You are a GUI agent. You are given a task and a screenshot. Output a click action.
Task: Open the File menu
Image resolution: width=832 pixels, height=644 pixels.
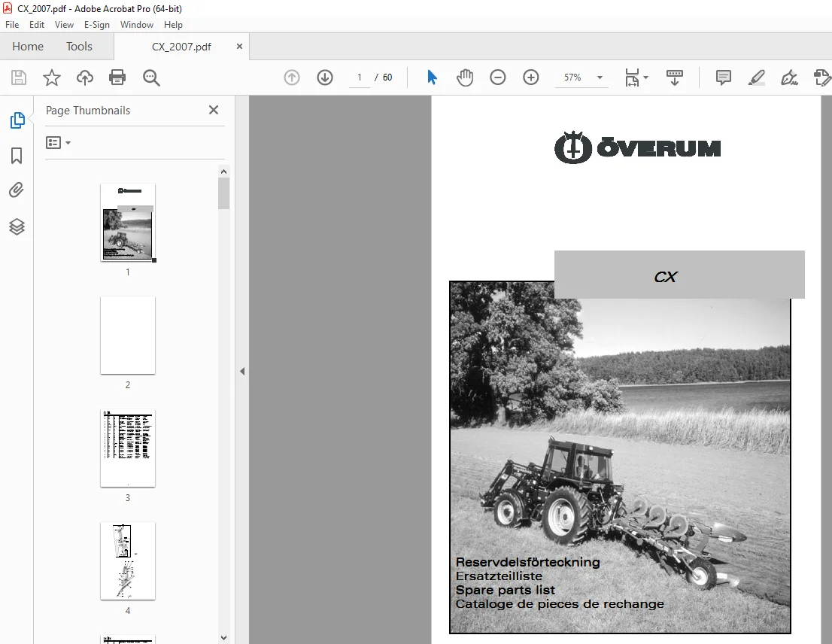12,24
